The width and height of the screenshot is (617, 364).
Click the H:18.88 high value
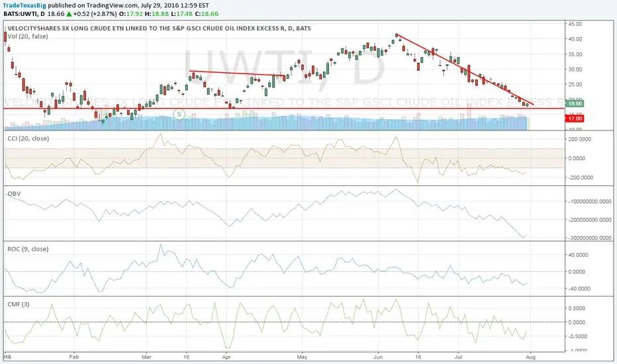pos(157,14)
